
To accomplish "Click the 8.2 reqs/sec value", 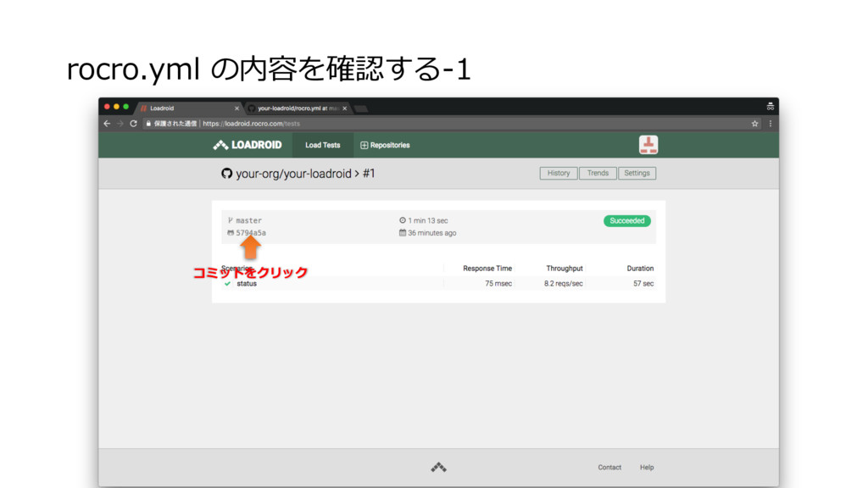I will pyautogui.click(x=563, y=283).
